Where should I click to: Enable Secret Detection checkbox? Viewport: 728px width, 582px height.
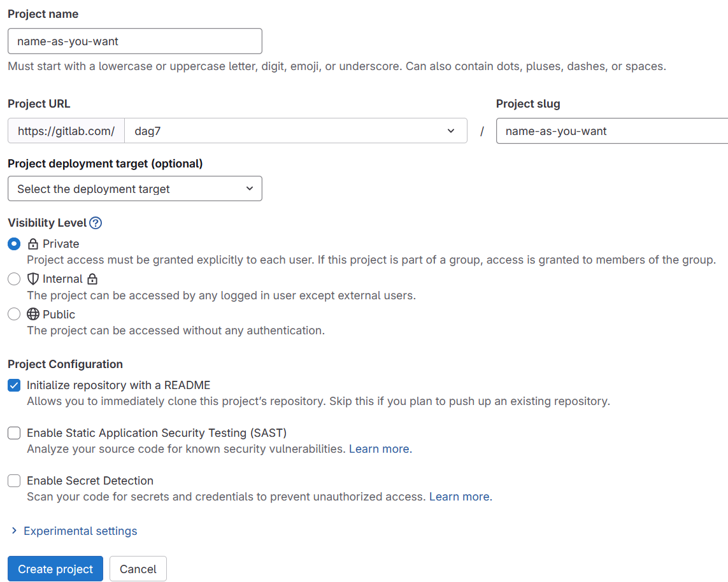coord(14,481)
